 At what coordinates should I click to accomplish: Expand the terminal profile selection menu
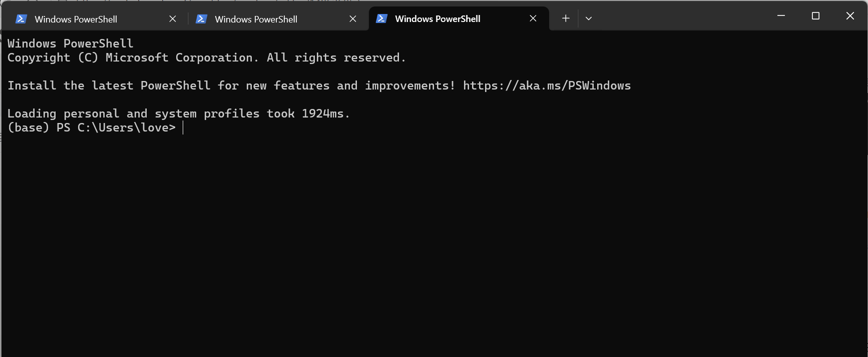[589, 18]
